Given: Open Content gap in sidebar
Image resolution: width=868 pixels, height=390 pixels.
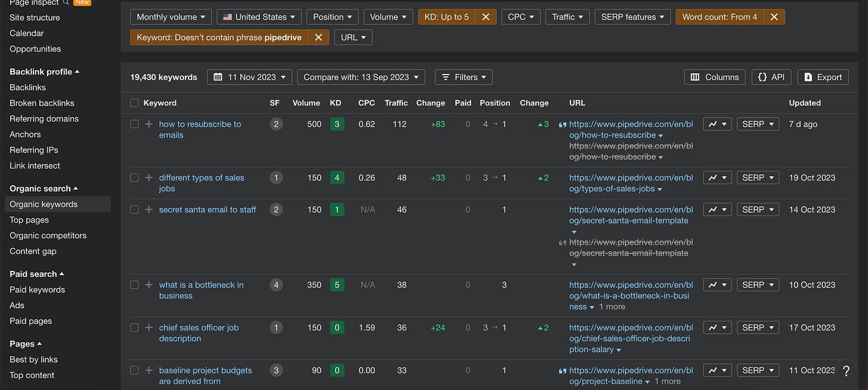Looking at the screenshot, I should point(33,251).
